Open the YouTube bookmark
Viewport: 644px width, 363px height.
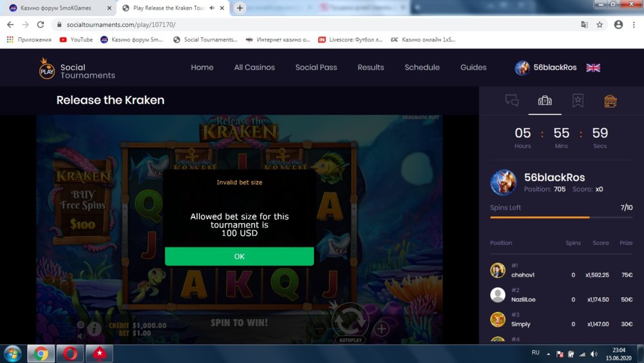[x=77, y=39]
